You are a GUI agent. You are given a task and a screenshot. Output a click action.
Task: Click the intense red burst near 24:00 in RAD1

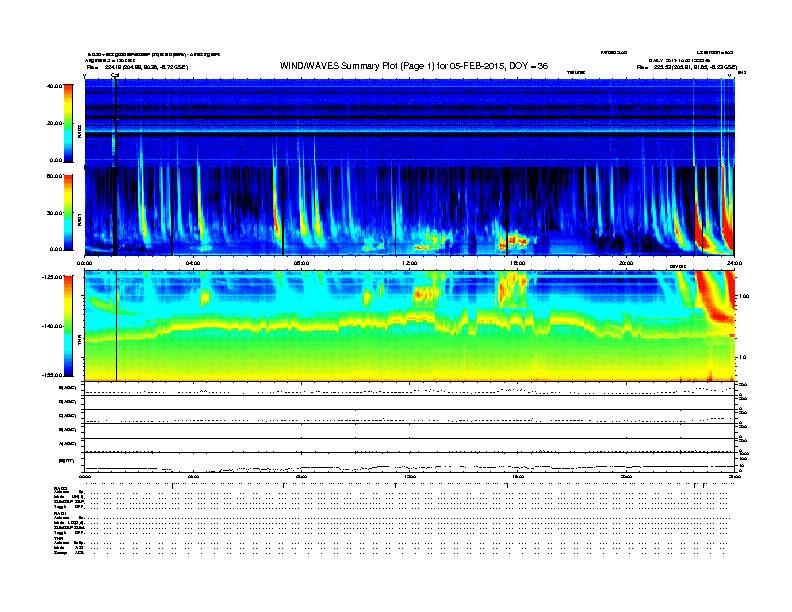point(728,217)
